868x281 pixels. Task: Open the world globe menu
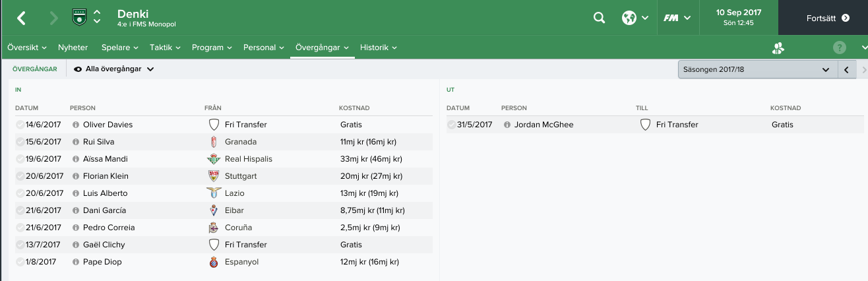[635, 18]
